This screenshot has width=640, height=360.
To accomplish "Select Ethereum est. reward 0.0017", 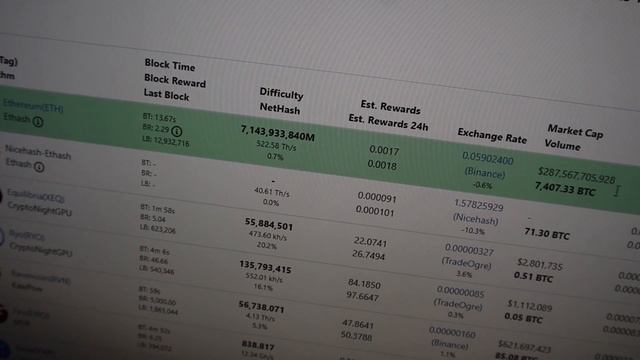I will (x=384, y=150).
